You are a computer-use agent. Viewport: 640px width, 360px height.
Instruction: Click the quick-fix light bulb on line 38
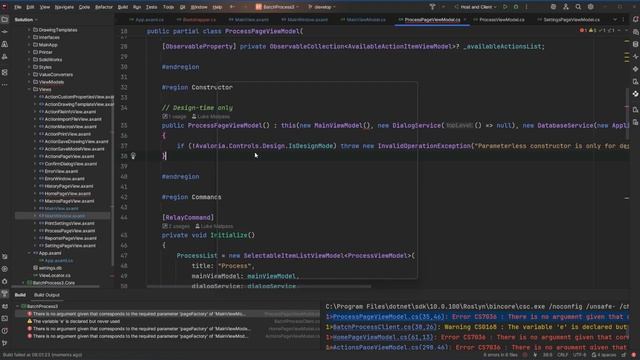tap(133, 156)
